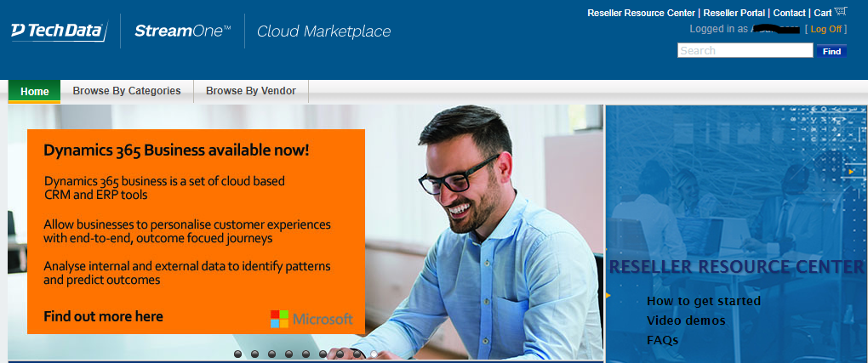The width and height of the screenshot is (868, 363).
Task: Open 'How to get started' link
Action: (703, 301)
